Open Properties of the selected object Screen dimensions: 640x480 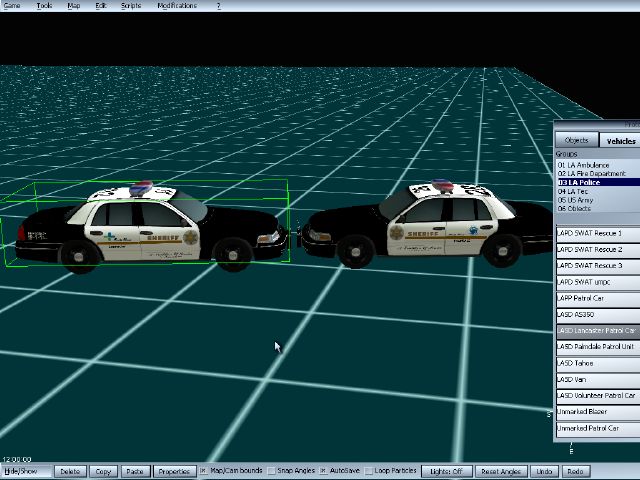(174, 471)
